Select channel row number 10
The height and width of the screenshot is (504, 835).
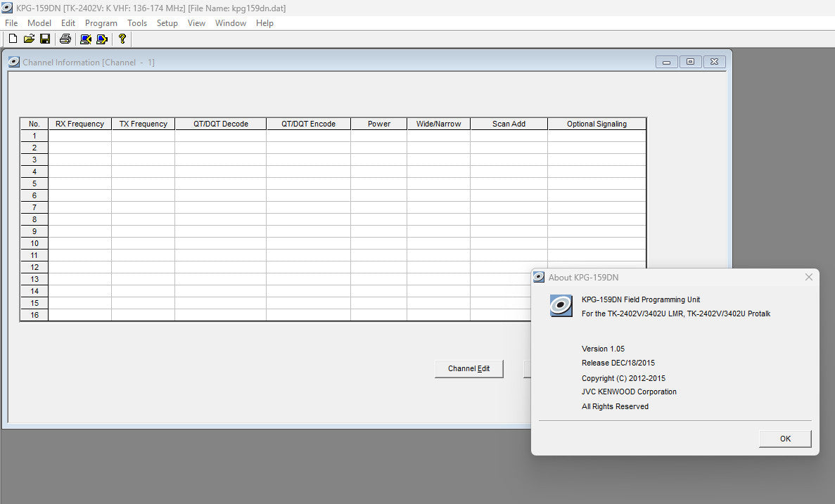click(x=34, y=243)
